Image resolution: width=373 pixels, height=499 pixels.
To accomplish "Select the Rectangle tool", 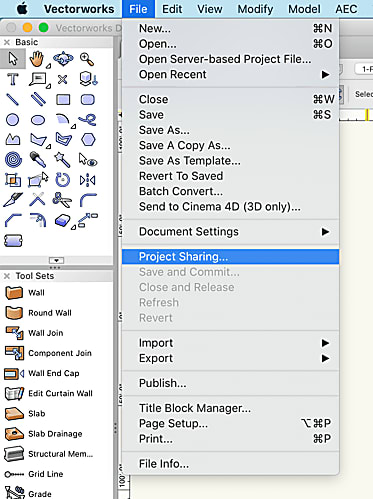I will pos(63,99).
